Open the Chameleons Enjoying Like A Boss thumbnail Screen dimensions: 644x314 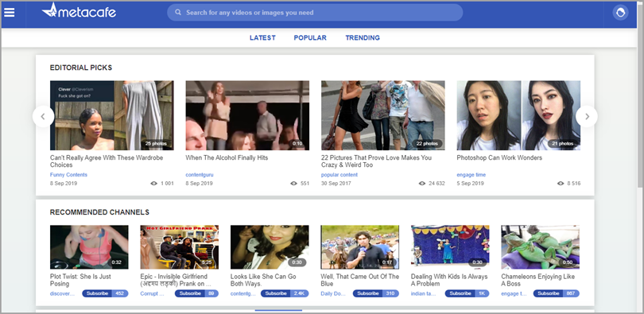click(x=540, y=247)
